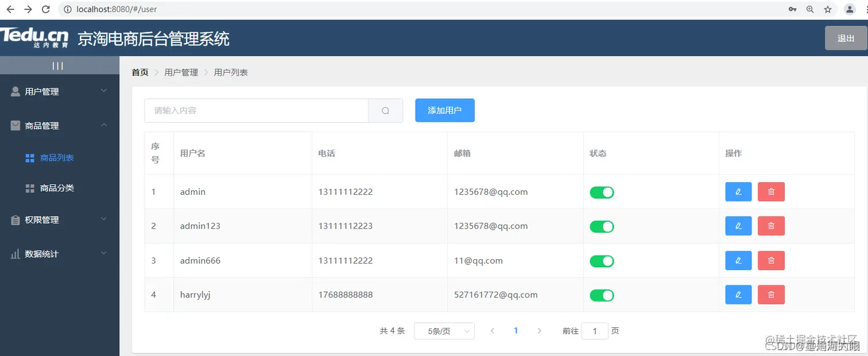Click the 京淘电商后台管理系统 title
The image size is (868, 356).
coord(153,38)
